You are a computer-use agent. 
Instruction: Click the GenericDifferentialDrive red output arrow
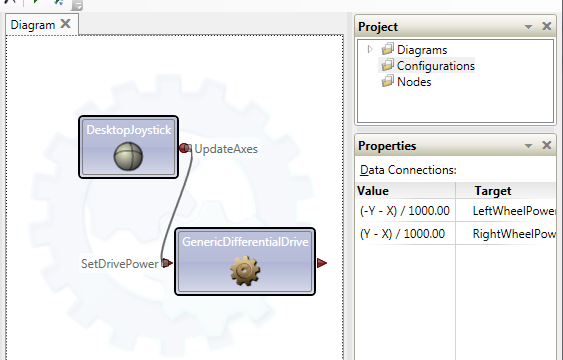[322, 263]
